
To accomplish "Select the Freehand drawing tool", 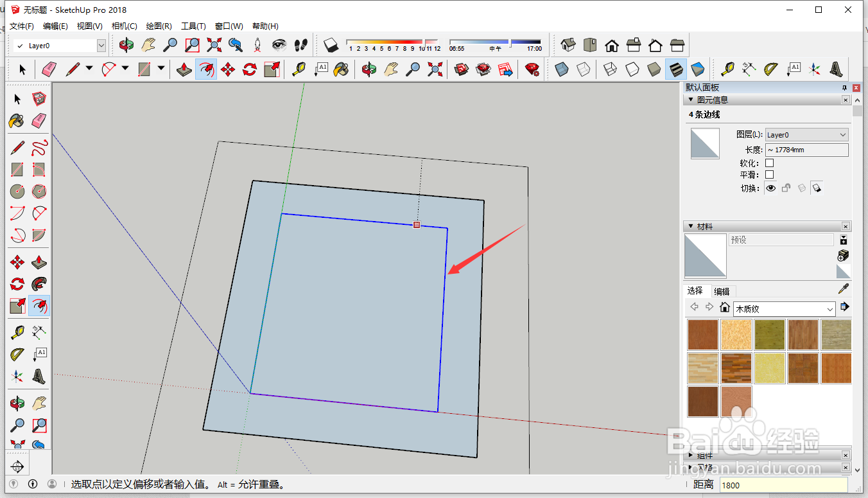I will pos(39,148).
